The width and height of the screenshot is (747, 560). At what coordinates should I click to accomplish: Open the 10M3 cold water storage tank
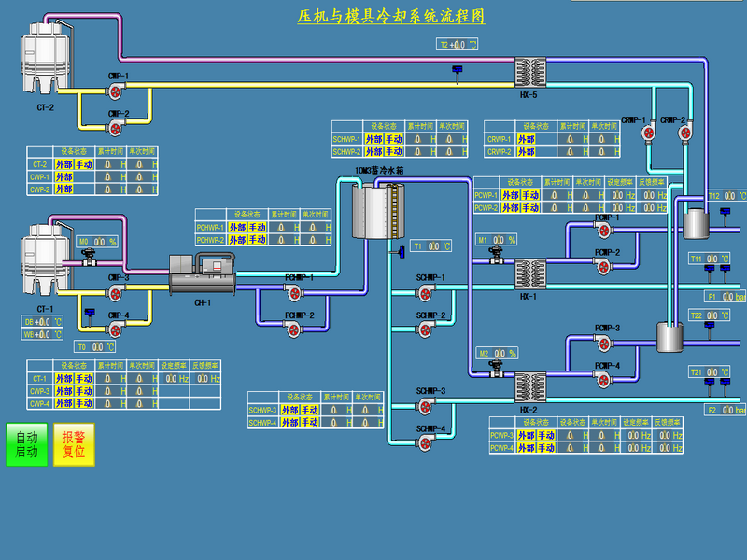(x=380, y=212)
